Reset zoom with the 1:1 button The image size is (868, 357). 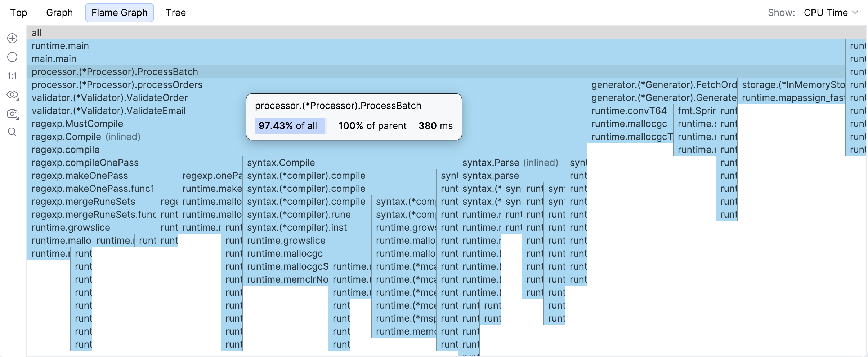pos(12,76)
